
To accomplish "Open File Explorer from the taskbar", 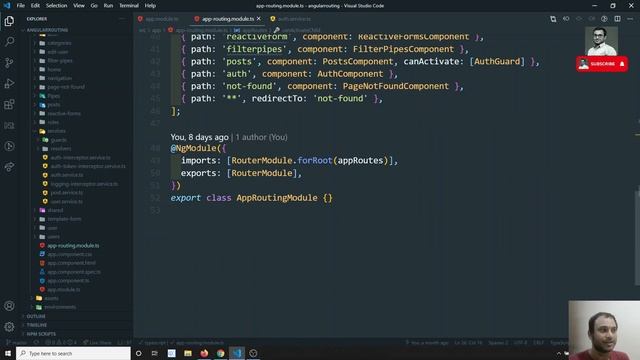I will [188, 353].
